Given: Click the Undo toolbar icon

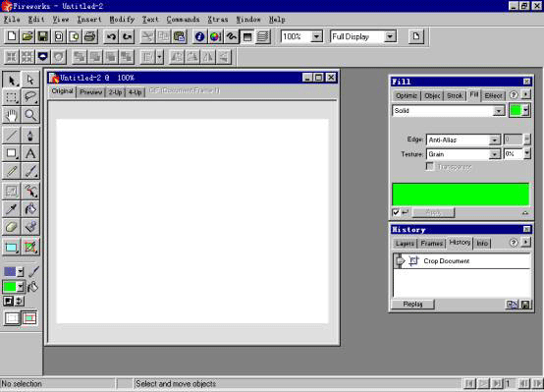Looking at the screenshot, I should (x=111, y=36).
